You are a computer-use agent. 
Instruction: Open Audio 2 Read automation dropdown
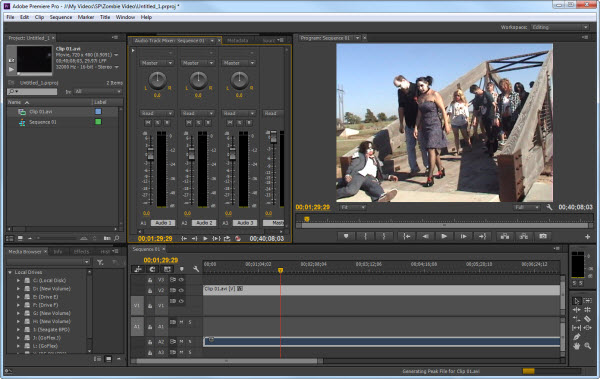(197, 113)
